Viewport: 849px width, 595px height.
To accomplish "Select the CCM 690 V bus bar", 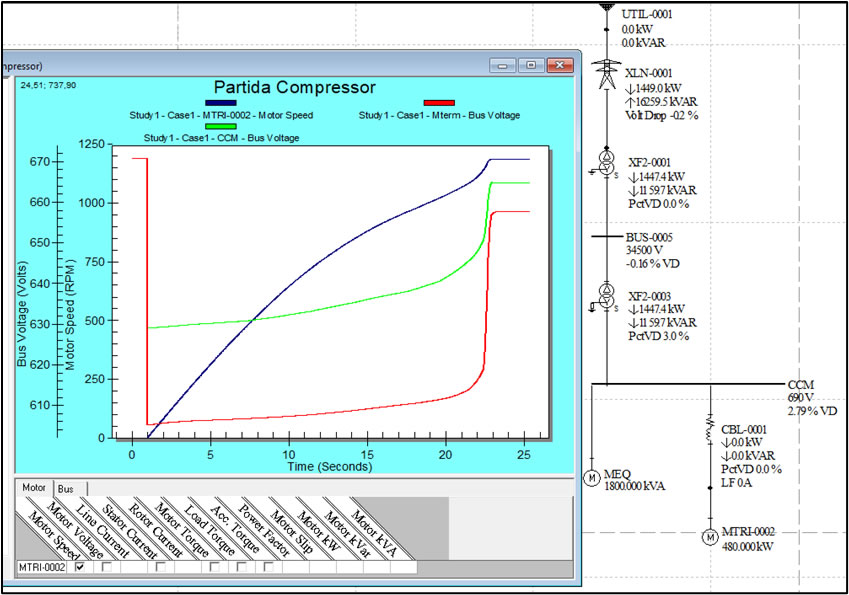I will point(688,383).
